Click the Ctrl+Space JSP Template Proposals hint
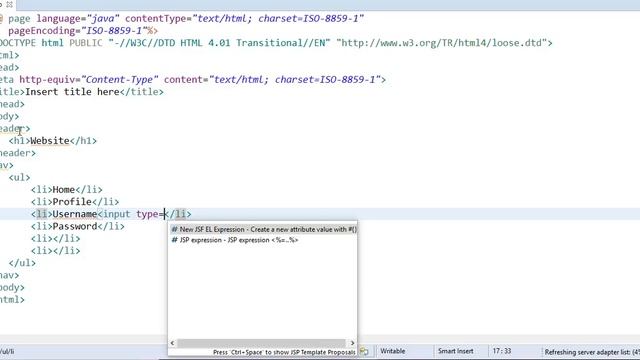 284,352
